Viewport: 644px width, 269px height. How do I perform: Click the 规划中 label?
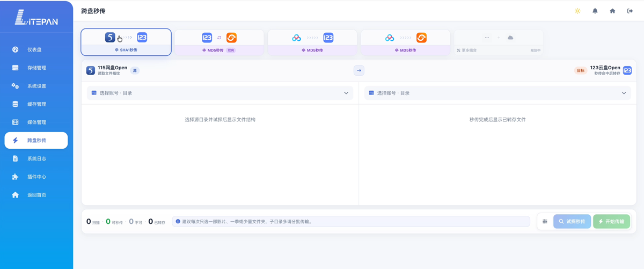point(535,50)
